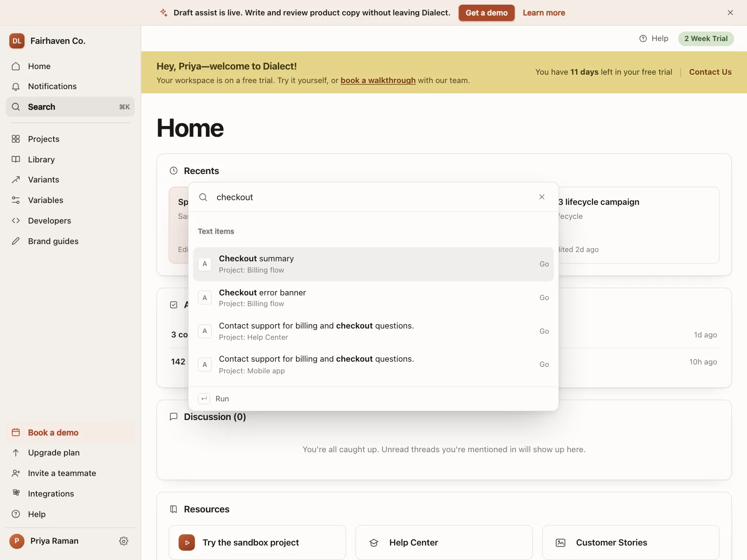Open the Help Center resource card
Viewport: 747px width, 560px height.
point(444,542)
